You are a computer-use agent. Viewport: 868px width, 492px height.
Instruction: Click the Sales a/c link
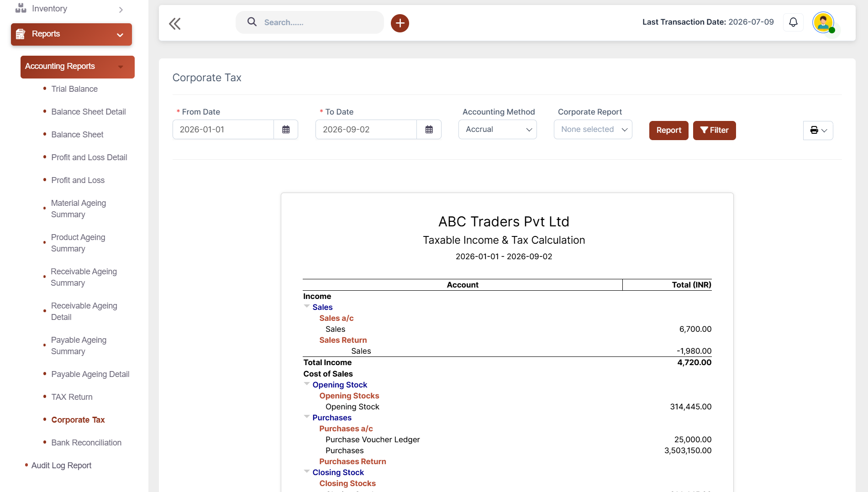336,318
